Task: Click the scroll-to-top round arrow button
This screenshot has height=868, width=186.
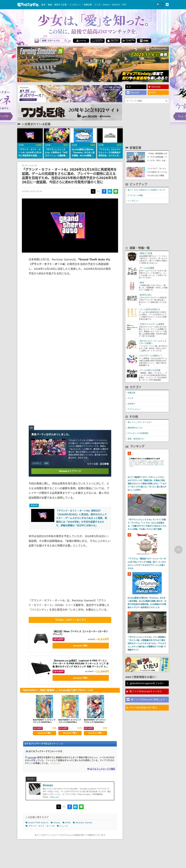Action: [178, 550]
